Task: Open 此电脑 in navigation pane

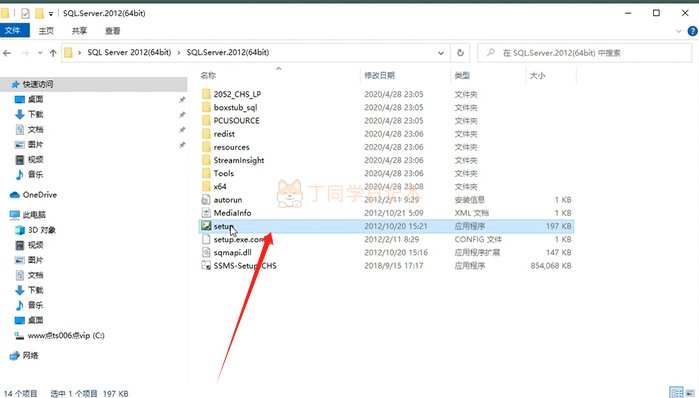Action: pyautogui.click(x=34, y=215)
